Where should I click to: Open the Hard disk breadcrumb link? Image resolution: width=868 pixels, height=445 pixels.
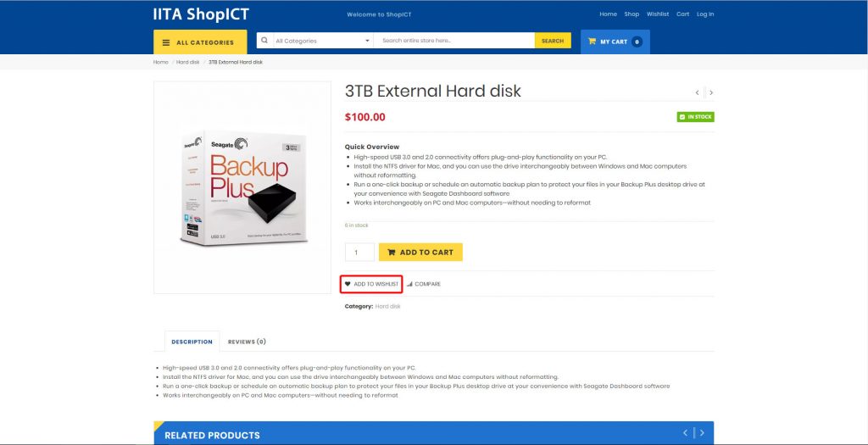tap(187, 62)
